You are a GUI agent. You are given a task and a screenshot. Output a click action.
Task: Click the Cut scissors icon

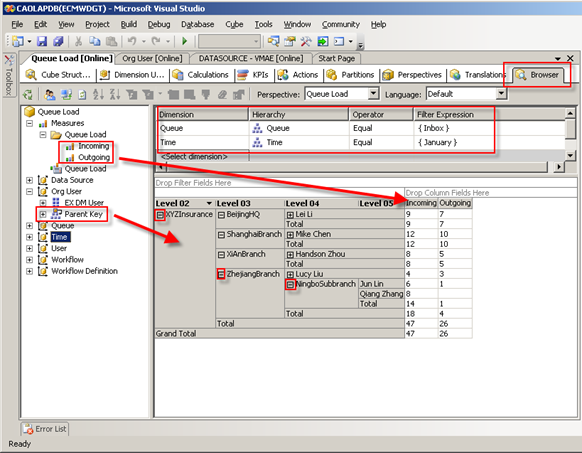pos(78,41)
